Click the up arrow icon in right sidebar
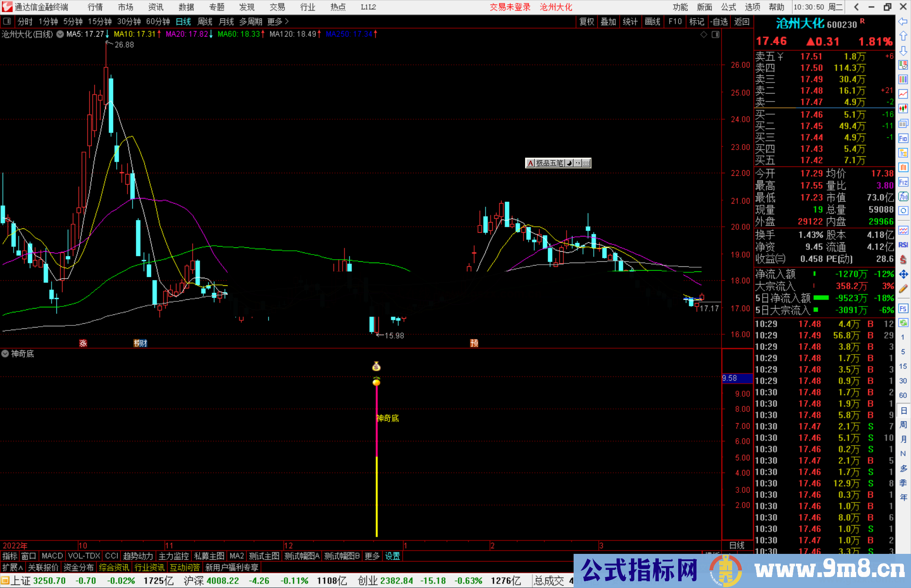Screen dimensions: 911x588 tap(903, 36)
